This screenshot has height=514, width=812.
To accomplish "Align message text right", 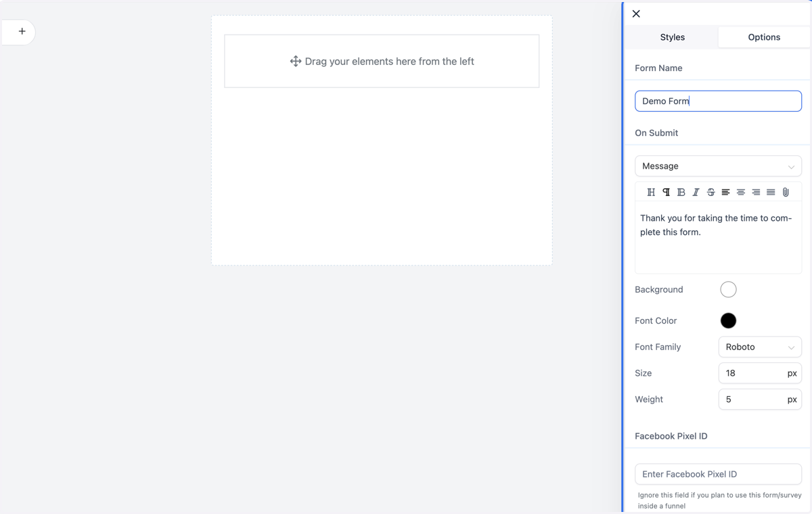I will 756,192.
